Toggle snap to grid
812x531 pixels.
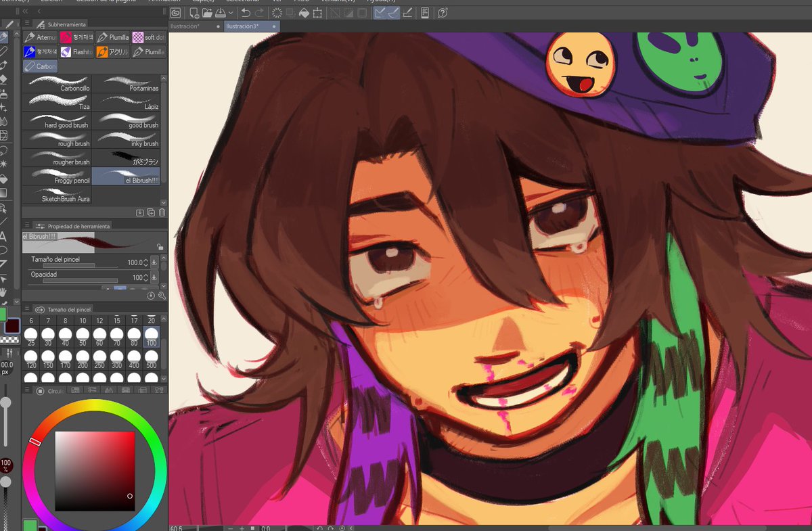[407, 13]
